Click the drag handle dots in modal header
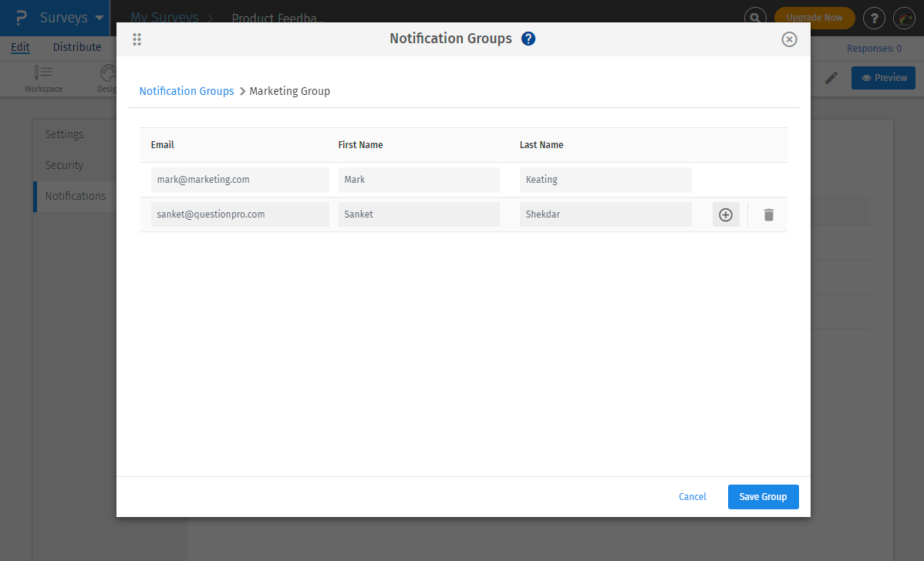The width and height of the screenshot is (924, 561). (137, 39)
